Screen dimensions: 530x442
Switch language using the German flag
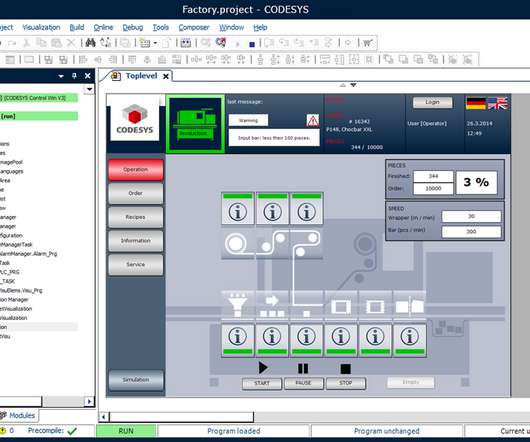[476, 103]
